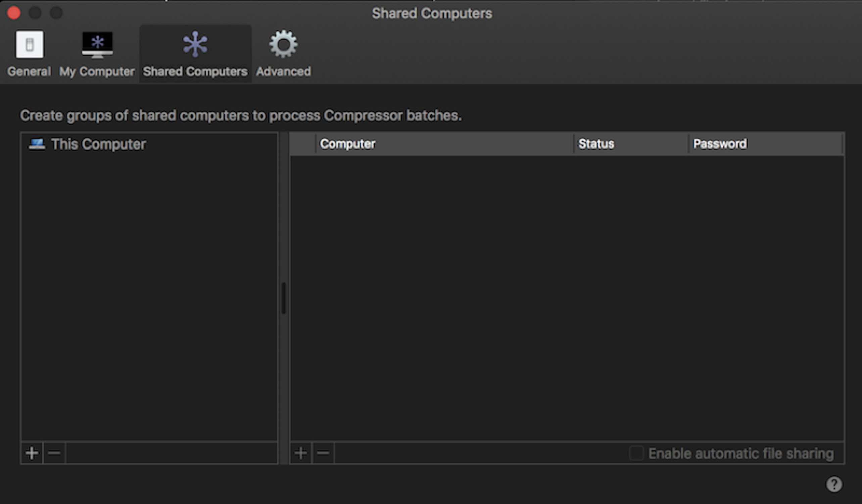
Task: Close the Shared Computers window
Action: tap(14, 13)
